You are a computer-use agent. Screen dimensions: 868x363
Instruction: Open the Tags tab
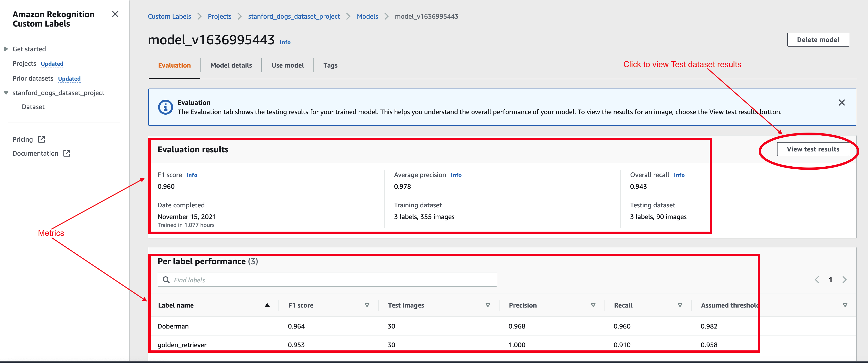click(330, 65)
